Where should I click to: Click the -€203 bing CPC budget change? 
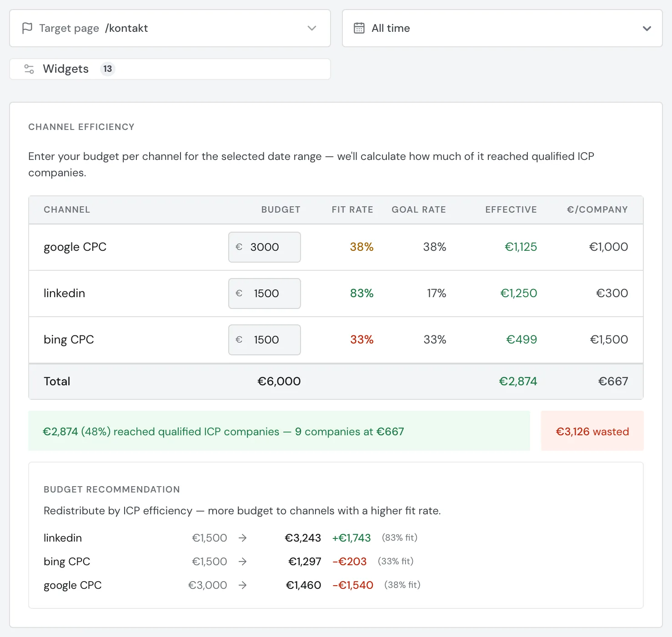pyautogui.click(x=349, y=562)
